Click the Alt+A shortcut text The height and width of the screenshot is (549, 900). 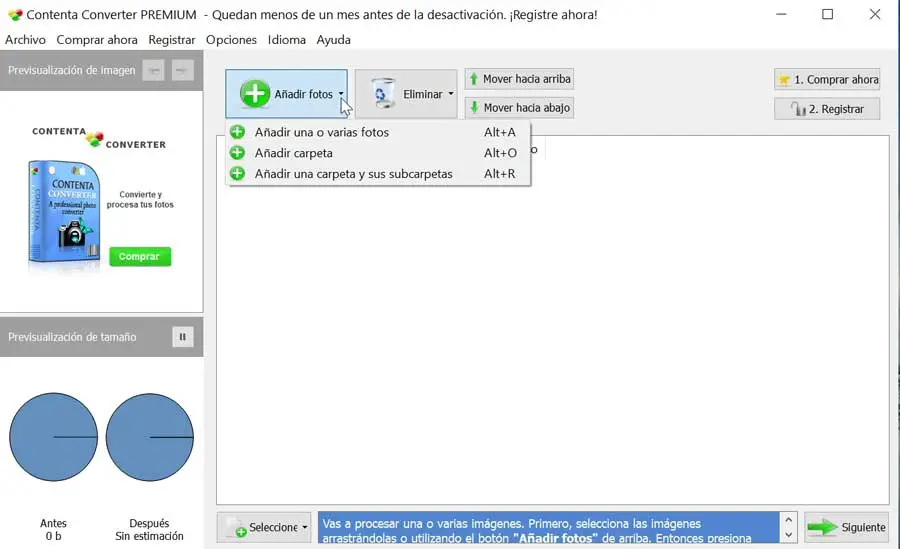coord(499,132)
